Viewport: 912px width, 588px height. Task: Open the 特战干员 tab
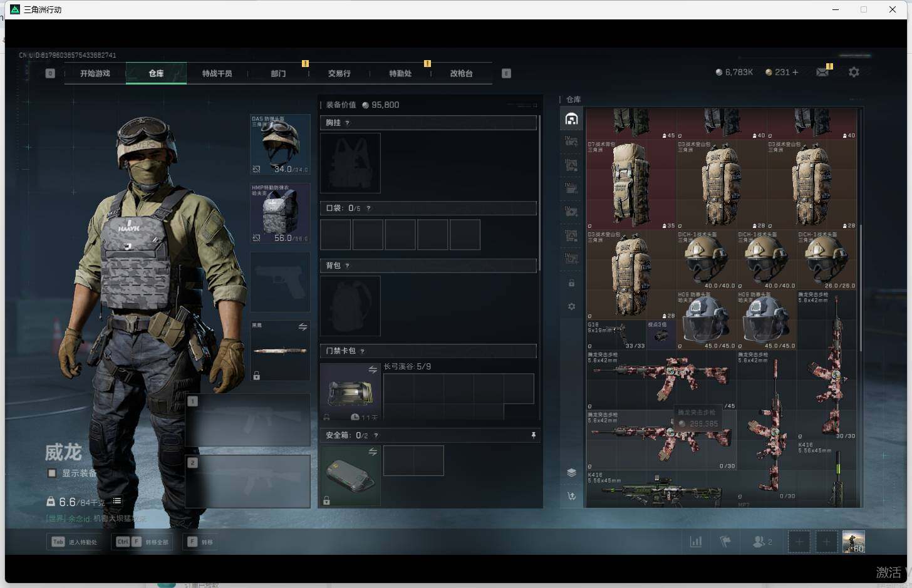point(217,73)
